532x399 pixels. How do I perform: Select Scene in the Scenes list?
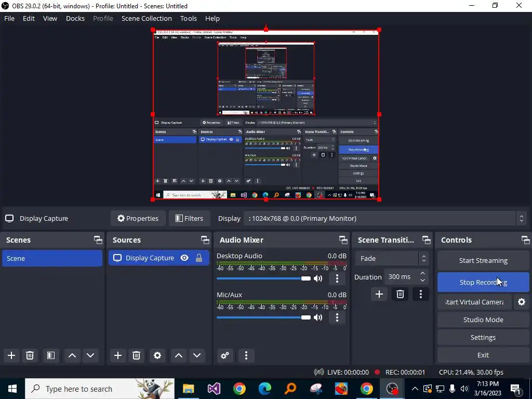pyautogui.click(x=52, y=258)
